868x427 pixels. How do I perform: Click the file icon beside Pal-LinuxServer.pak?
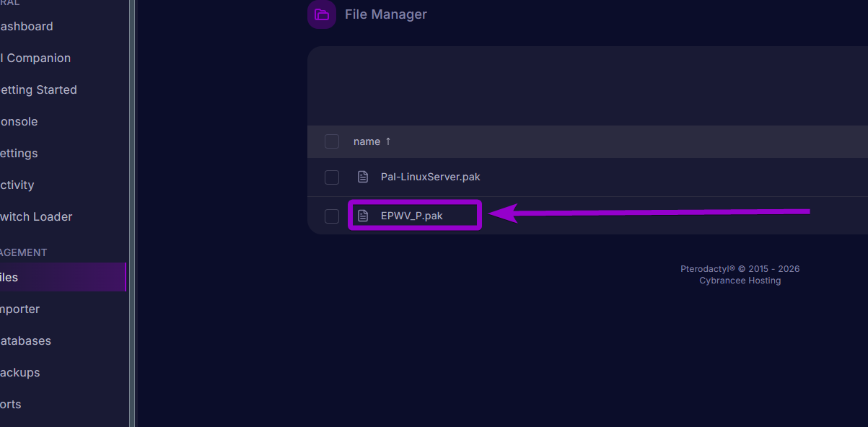point(363,177)
